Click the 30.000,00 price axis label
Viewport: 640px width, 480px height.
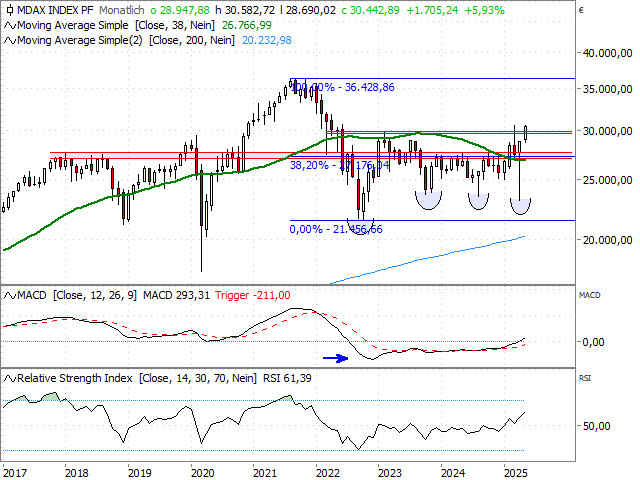[607, 131]
